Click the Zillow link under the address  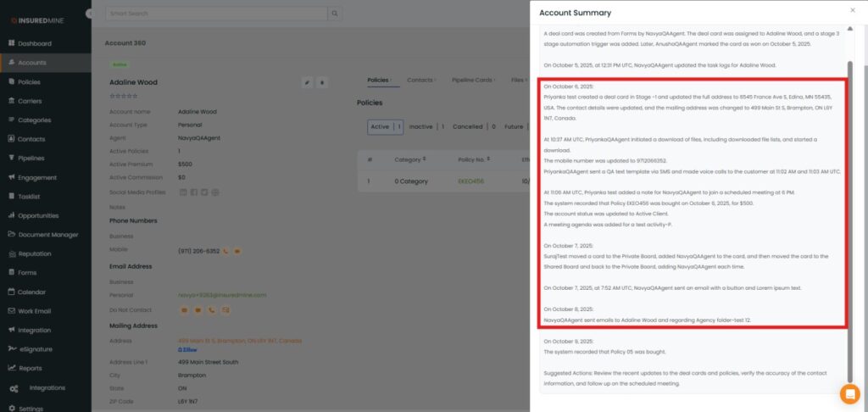point(186,348)
